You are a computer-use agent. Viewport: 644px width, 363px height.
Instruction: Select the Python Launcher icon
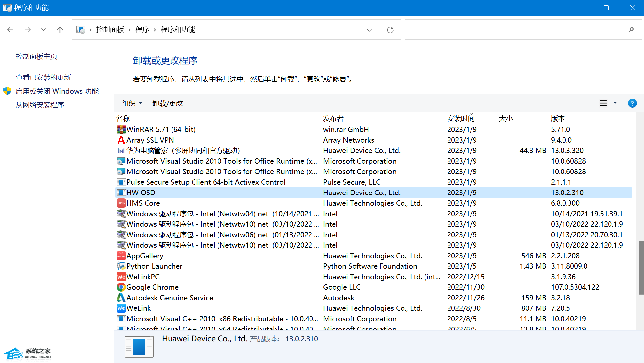tap(121, 266)
